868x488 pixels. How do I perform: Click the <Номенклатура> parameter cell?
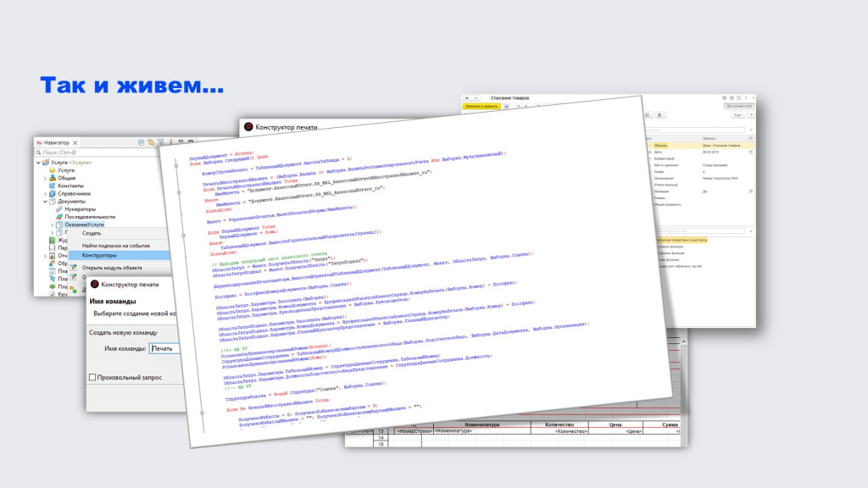point(482,430)
